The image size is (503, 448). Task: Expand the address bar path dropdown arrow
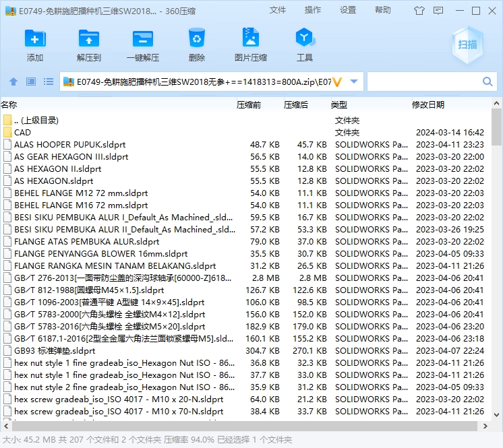tap(354, 82)
